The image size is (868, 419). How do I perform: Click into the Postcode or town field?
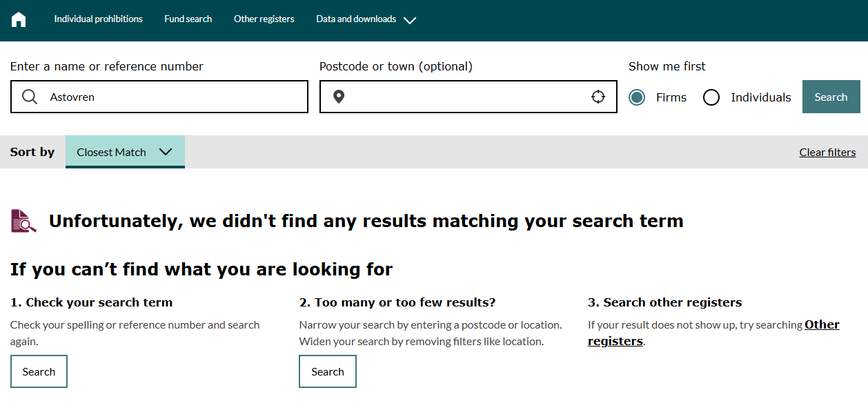click(466, 97)
